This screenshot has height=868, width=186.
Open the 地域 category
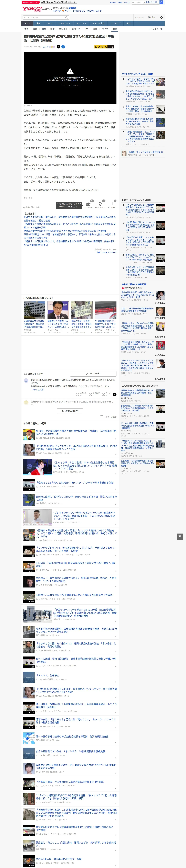pyautogui.click(x=114, y=29)
